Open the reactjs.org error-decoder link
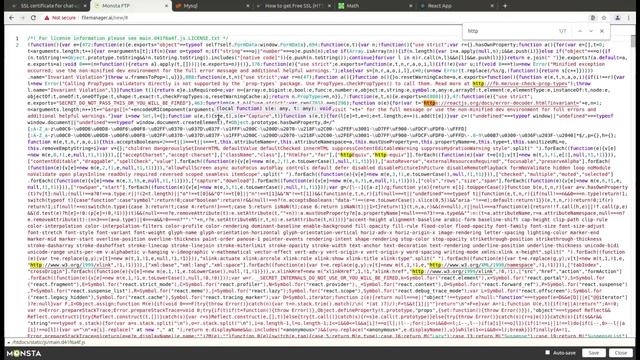The height and width of the screenshot is (360, 640). [501, 103]
